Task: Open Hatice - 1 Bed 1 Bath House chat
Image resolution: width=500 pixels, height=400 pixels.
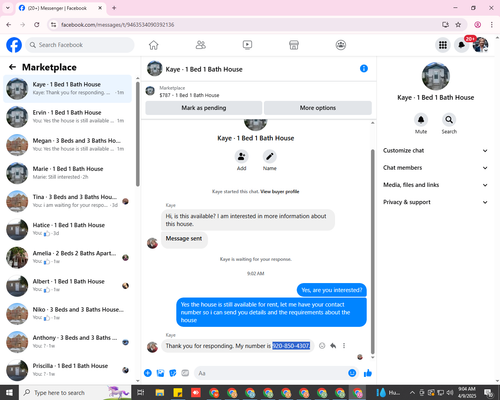Action: point(68,229)
